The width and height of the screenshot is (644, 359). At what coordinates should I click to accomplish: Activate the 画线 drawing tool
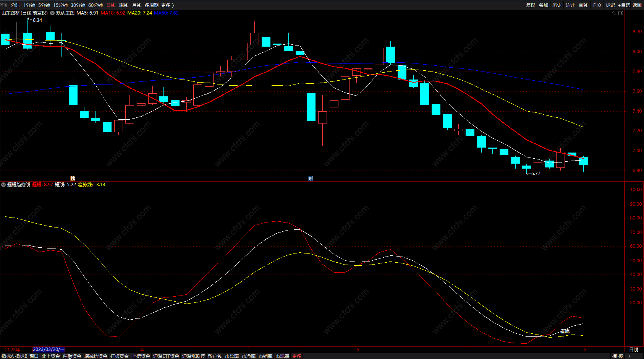(x=584, y=5)
